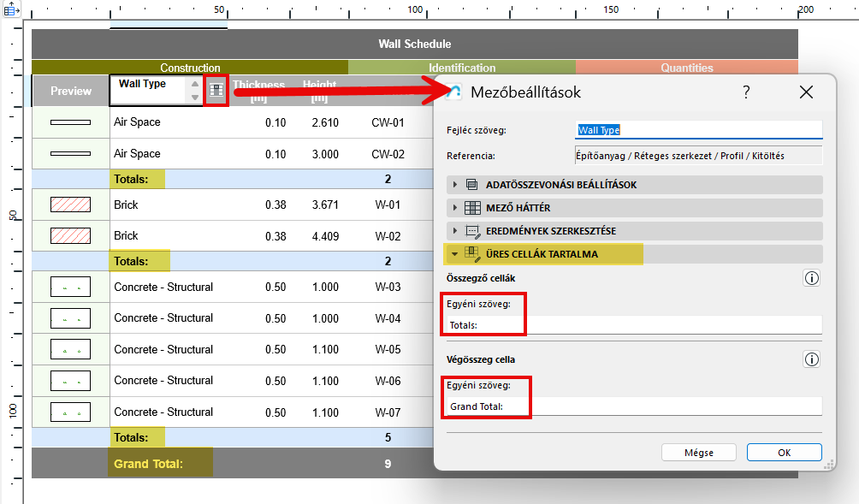The width and height of the screenshot is (859, 504).
Task: Click the Quantities group header
Action: point(686,68)
